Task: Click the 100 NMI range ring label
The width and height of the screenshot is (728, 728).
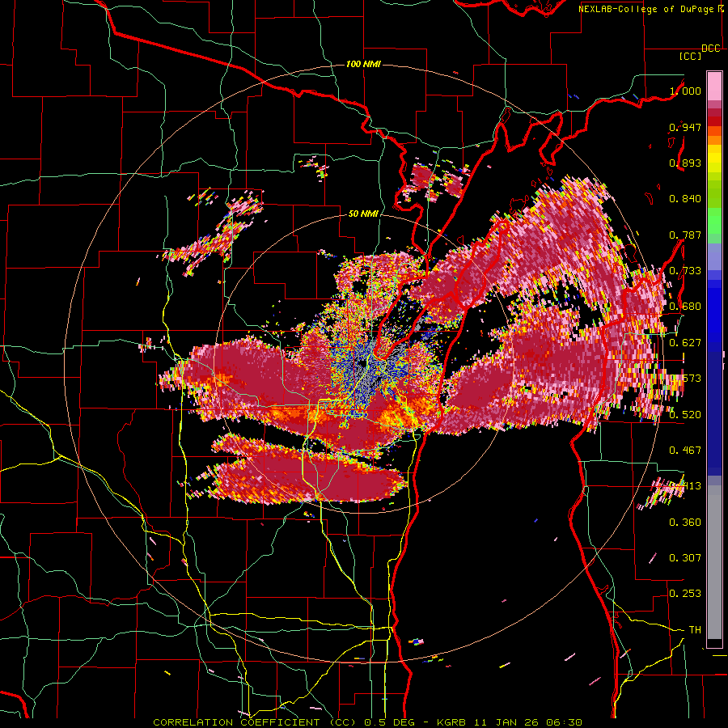Action: 363,64
